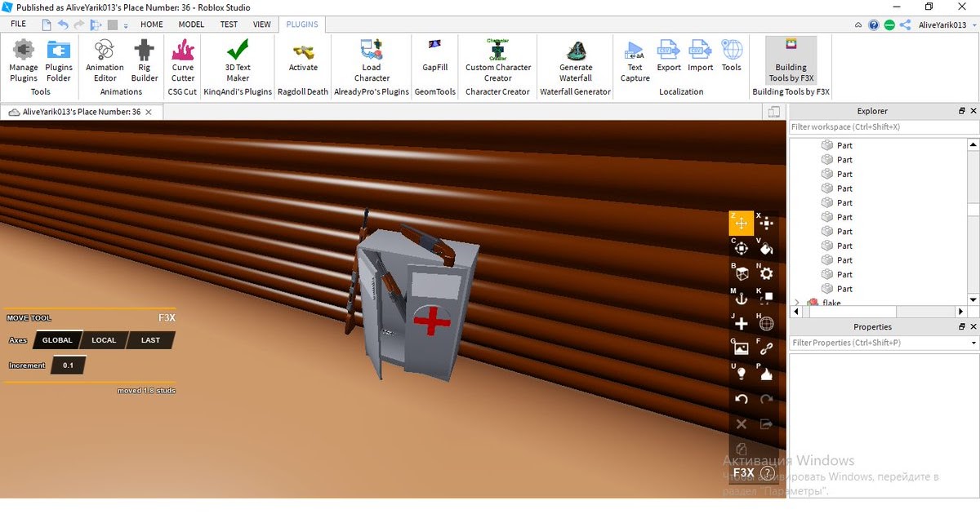Click the blue Help icon in the title ribbon
This screenshot has width=980, height=514.
pyautogui.click(x=874, y=25)
